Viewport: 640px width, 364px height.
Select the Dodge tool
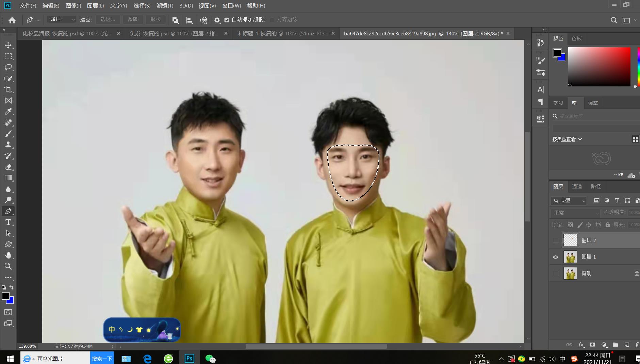[x=8, y=200]
